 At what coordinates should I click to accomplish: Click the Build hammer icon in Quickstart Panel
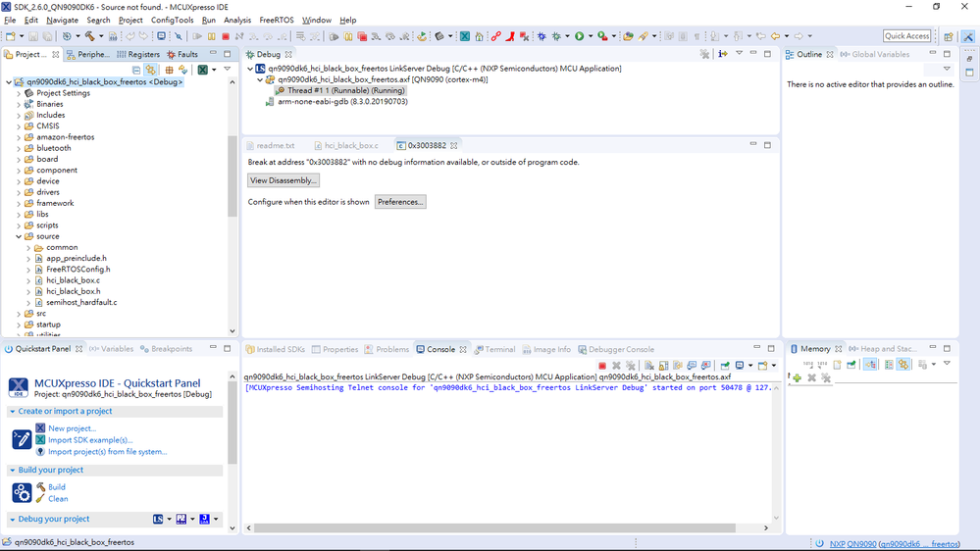(40, 486)
